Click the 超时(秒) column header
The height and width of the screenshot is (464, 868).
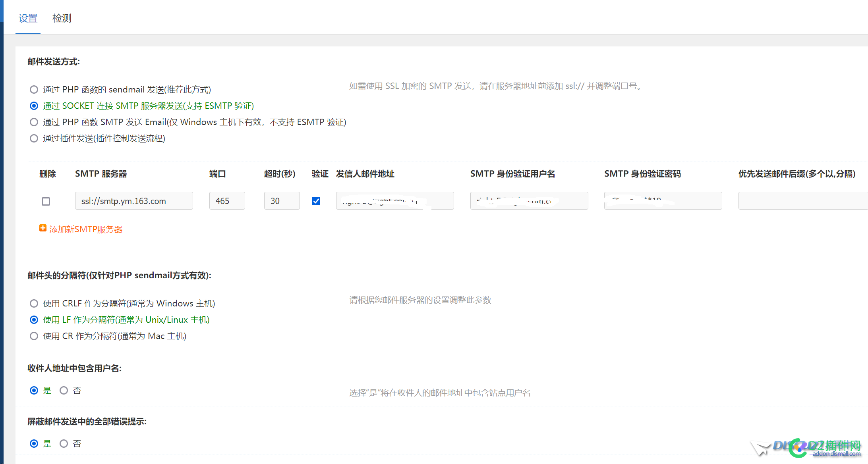(280, 174)
